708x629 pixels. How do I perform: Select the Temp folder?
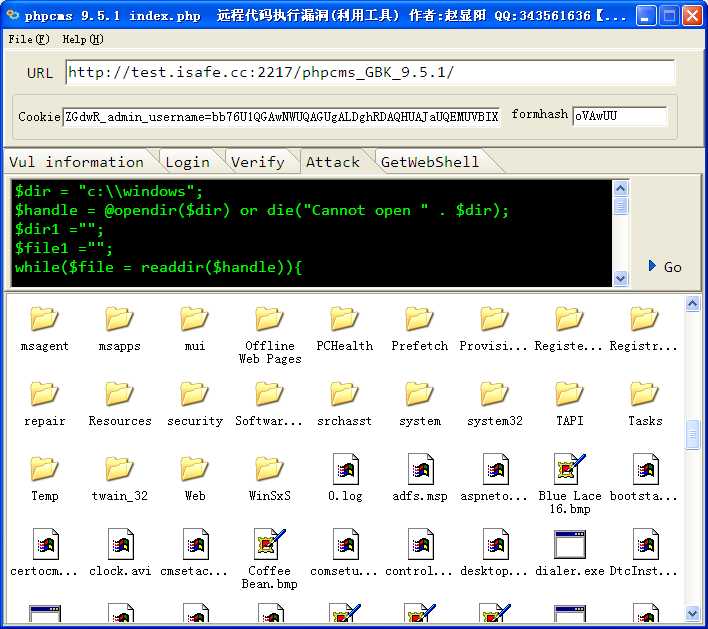pos(44,468)
